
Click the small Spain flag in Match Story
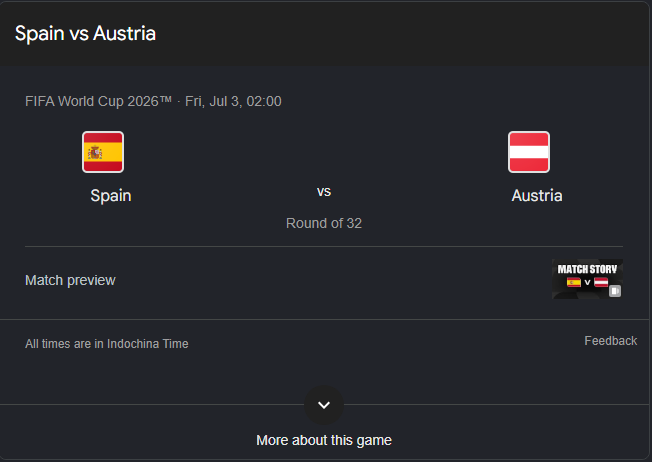coord(573,282)
